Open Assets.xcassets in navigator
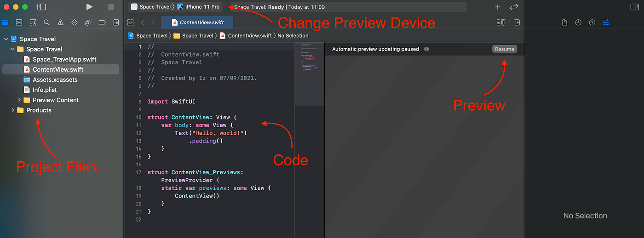 [60, 79]
